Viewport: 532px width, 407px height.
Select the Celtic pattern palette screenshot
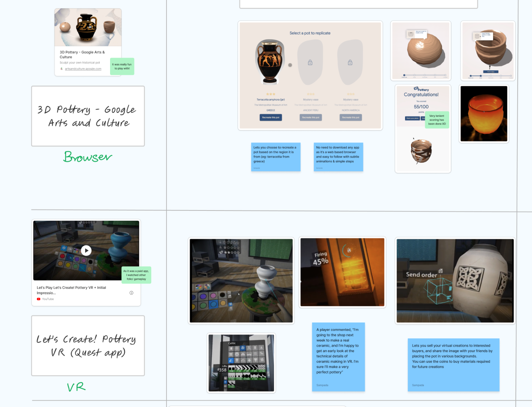pos(241,363)
